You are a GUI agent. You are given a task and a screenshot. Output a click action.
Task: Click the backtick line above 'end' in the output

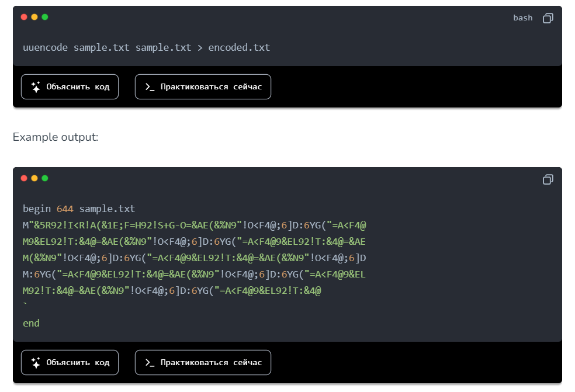(x=26, y=304)
